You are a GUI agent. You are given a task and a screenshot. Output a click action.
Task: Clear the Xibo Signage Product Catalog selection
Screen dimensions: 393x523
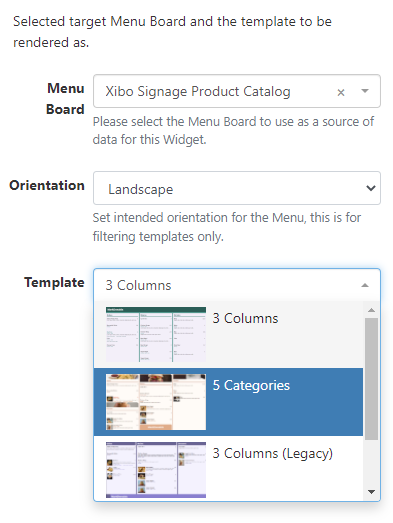[341, 92]
